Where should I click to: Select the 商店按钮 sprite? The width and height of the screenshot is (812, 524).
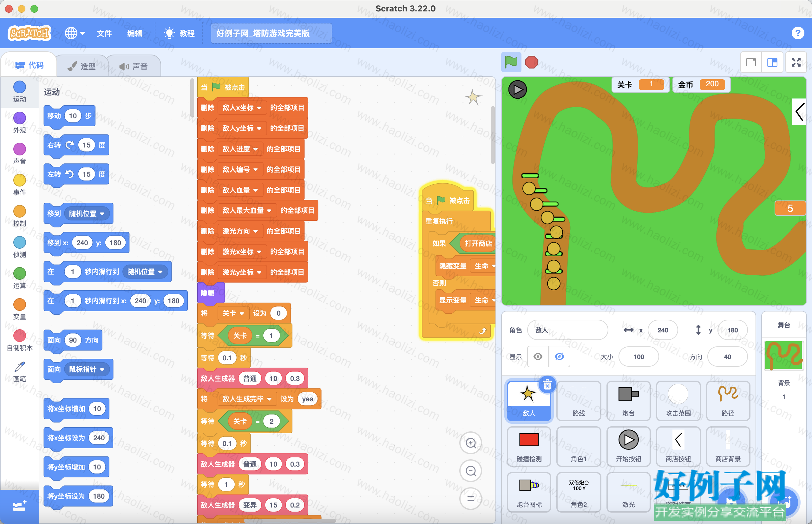pyautogui.click(x=678, y=446)
